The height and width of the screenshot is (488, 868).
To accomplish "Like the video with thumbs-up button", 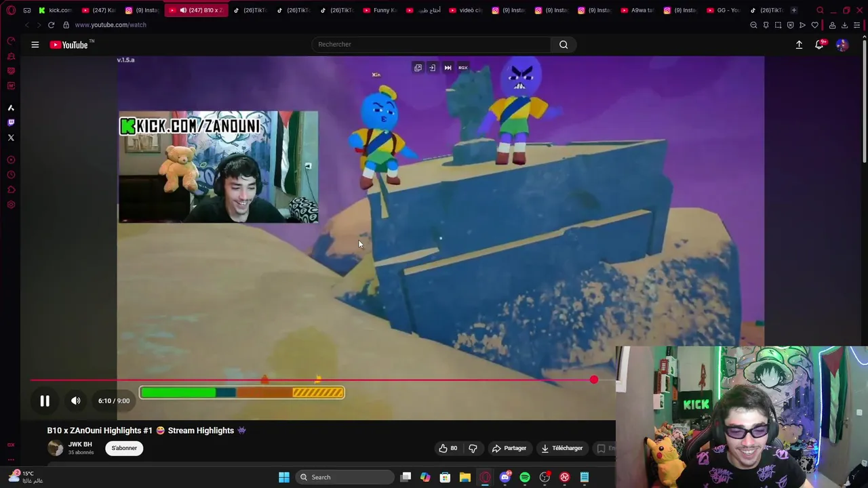I will [x=448, y=448].
